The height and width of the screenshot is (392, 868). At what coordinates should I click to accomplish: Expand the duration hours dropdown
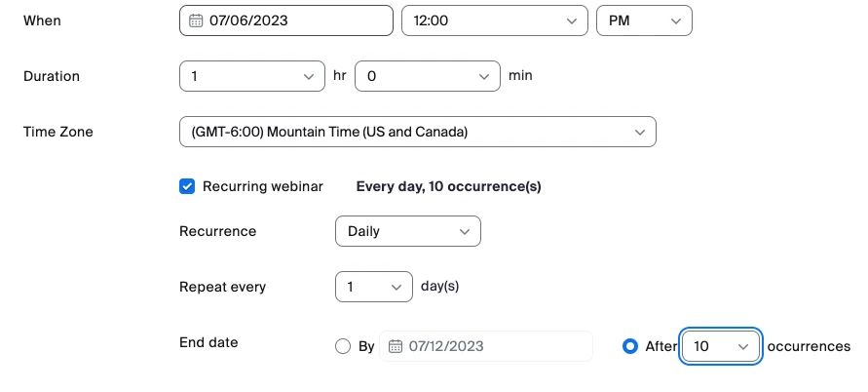251,75
